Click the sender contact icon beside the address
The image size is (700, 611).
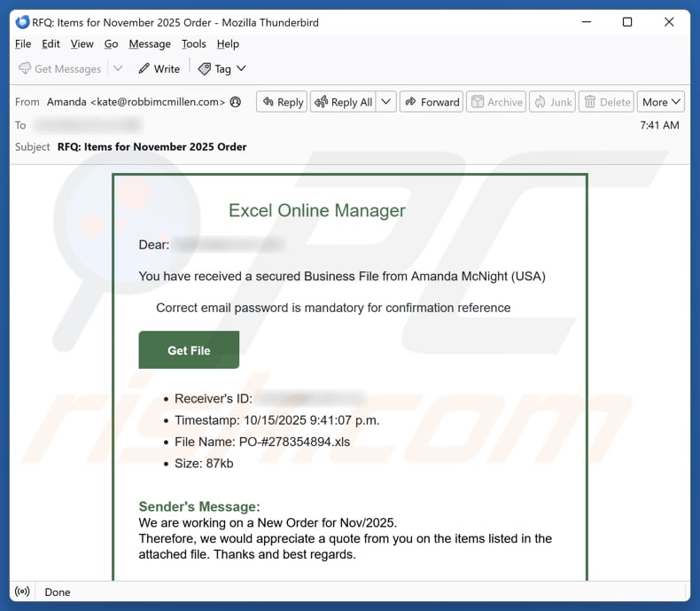236,102
